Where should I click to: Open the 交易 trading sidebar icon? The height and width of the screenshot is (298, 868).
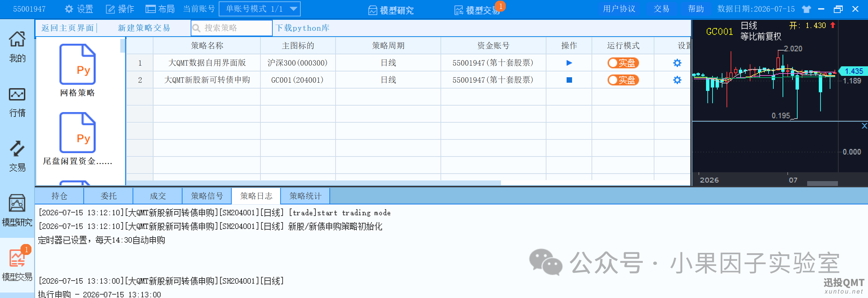click(x=17, y=156)
